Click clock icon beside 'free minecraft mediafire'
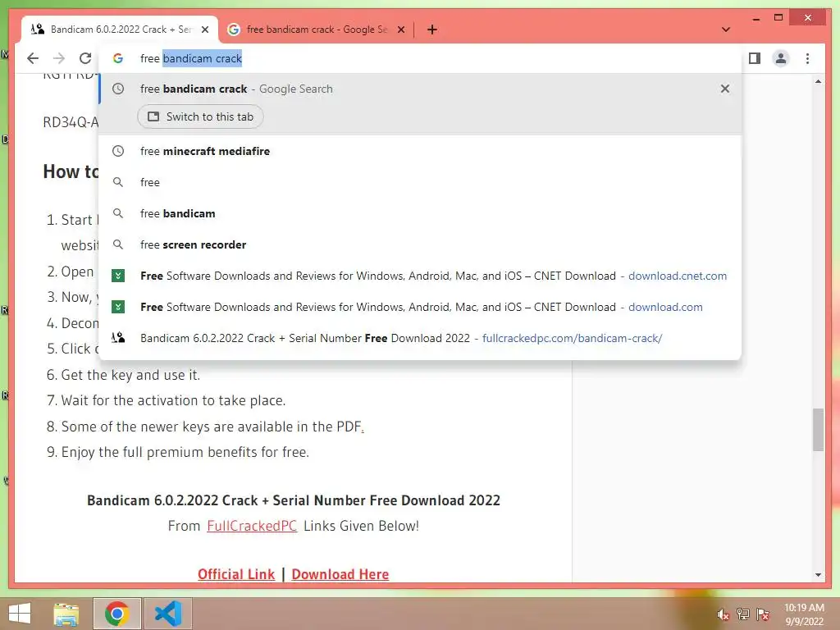This screenshot has width=840, height=630. (118, 151)
